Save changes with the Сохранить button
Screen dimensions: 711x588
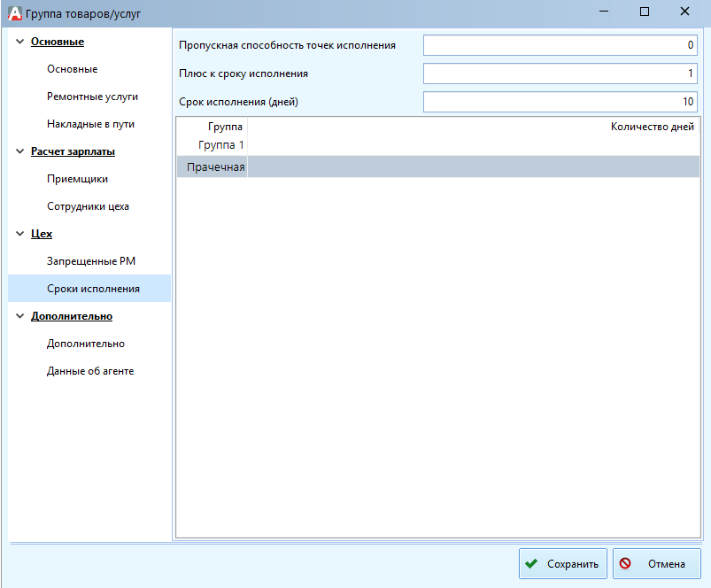point(562,564)
